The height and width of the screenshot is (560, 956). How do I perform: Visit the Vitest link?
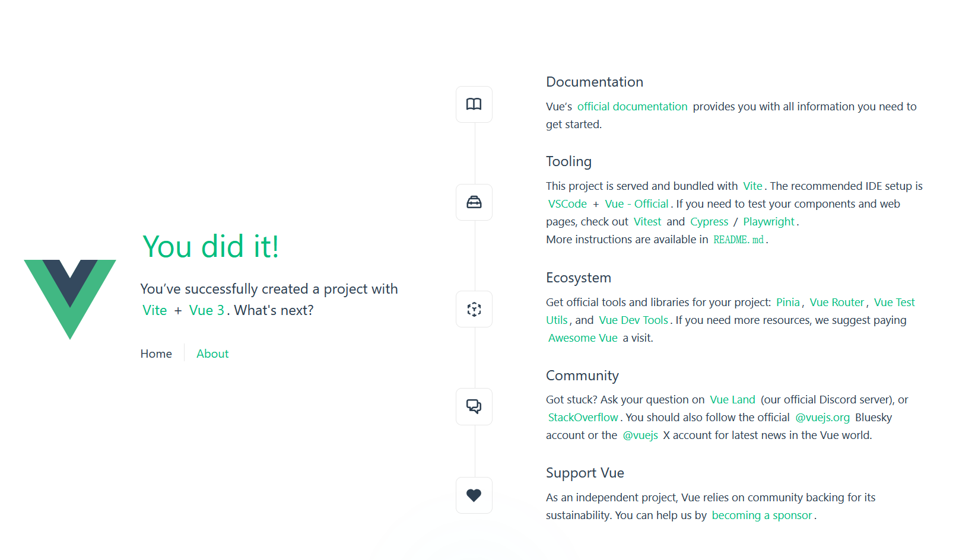(x=647, y=222)
